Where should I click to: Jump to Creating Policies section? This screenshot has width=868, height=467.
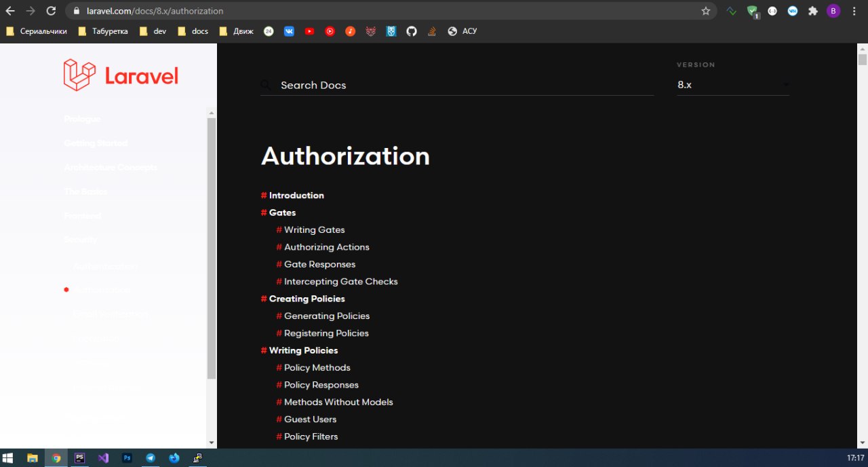(x=307, y=299)
